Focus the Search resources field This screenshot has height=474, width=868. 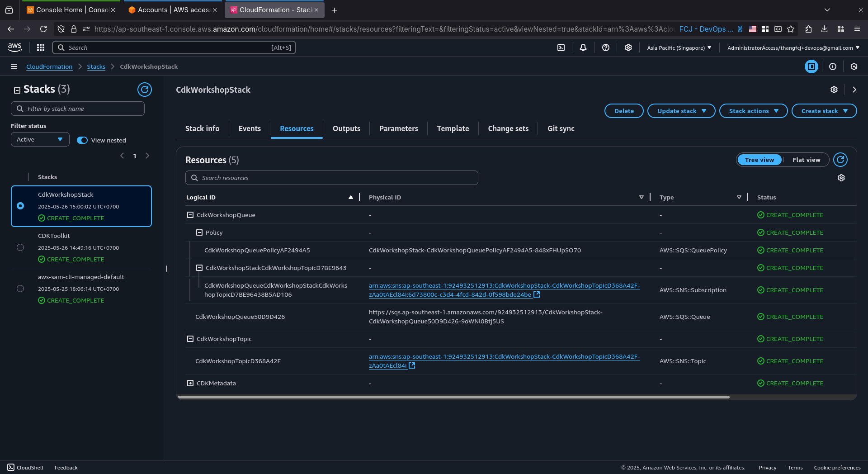[332, 178]
